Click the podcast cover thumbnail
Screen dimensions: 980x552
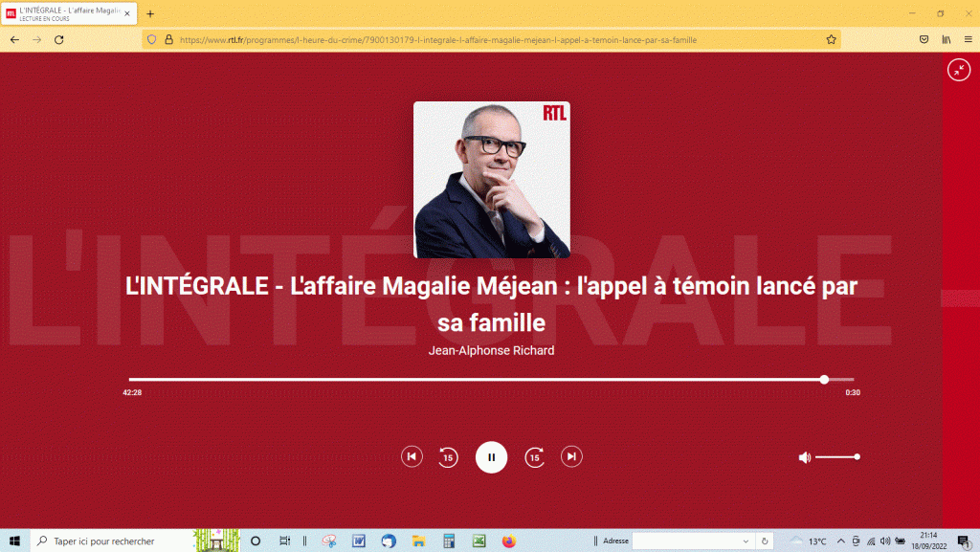491,180
